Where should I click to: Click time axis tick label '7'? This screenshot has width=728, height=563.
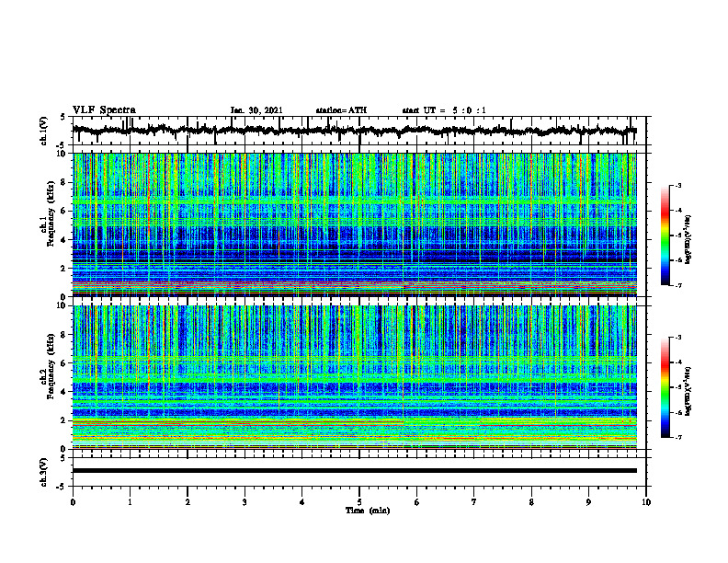pyautogui.click(x=474, y=502)
